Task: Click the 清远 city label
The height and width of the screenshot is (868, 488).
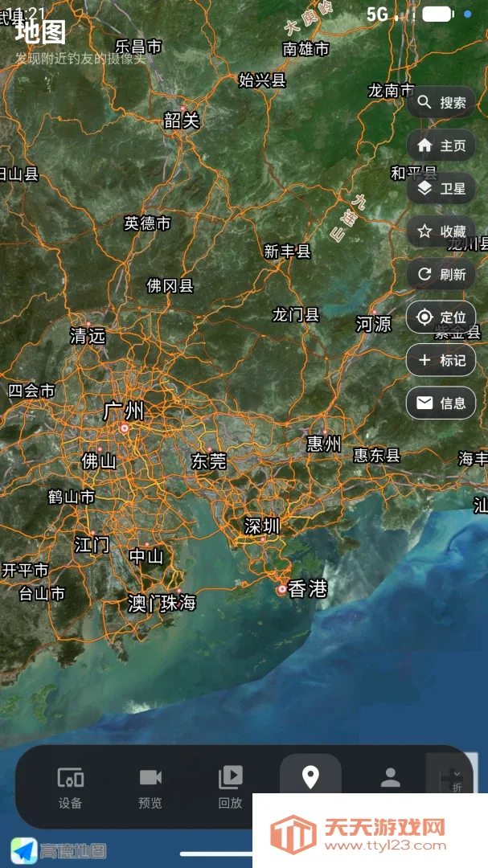Action: click(88, 335)
